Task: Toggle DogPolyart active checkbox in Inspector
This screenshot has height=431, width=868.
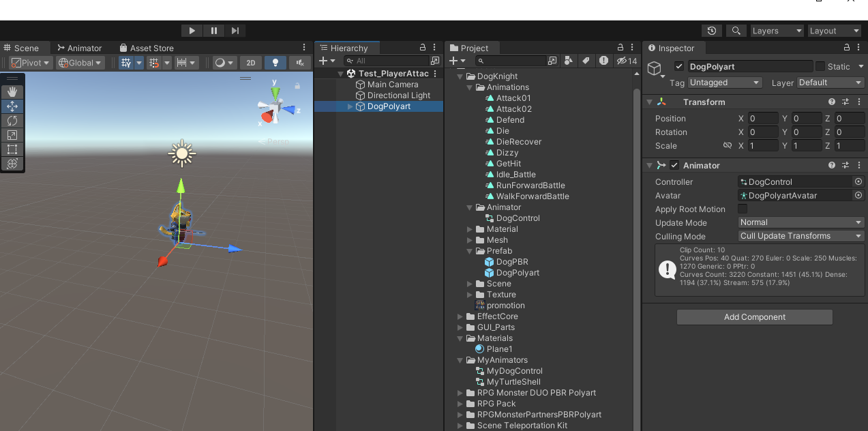Action: coord(678,66)
